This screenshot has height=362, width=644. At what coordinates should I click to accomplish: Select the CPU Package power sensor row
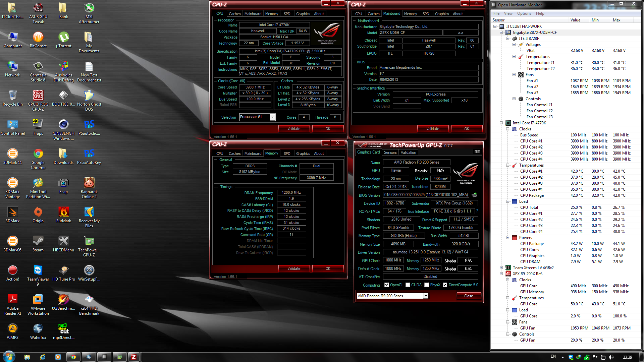(x=532, y=244)
